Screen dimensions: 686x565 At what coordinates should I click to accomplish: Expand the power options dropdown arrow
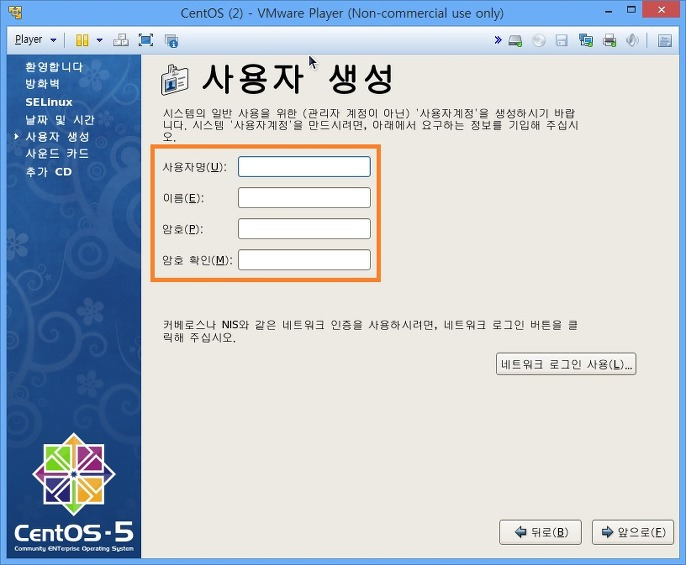tap(99, 40)
